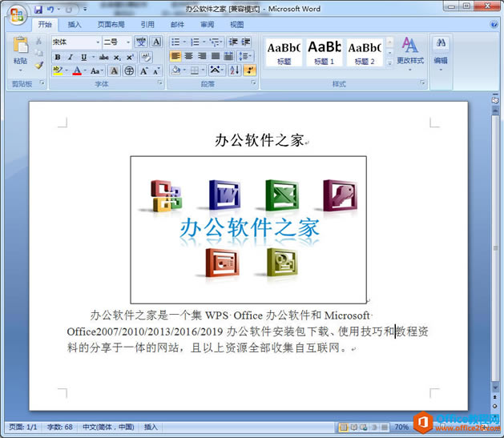Open the font size dropdown 二号
504x438 pixels.
pyautogui.click(x=128, y=42)
